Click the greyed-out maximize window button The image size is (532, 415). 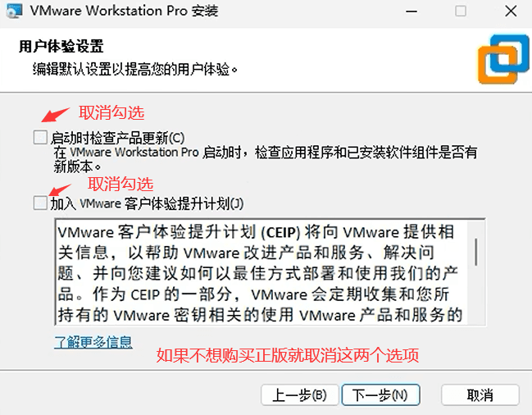point(461,11)
